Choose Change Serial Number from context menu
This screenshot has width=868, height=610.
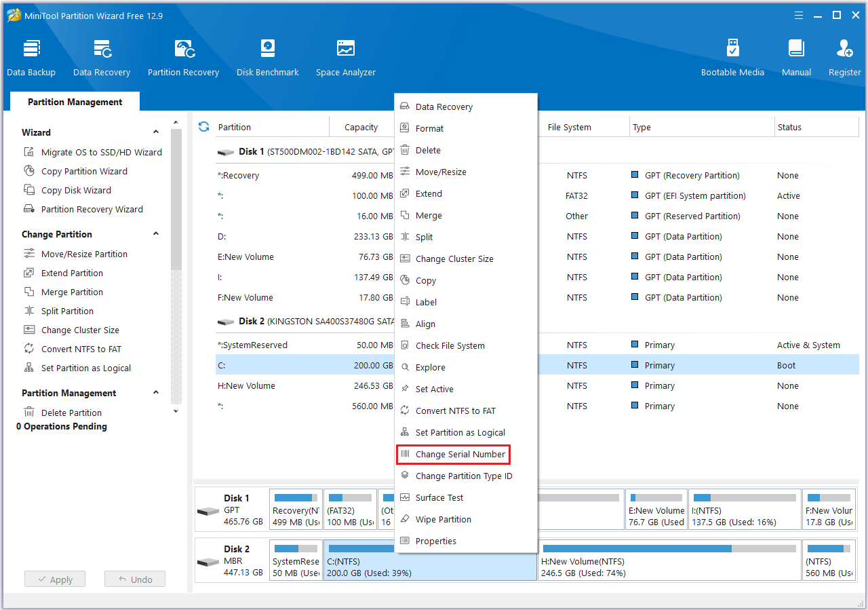click(x=460, y=455)
